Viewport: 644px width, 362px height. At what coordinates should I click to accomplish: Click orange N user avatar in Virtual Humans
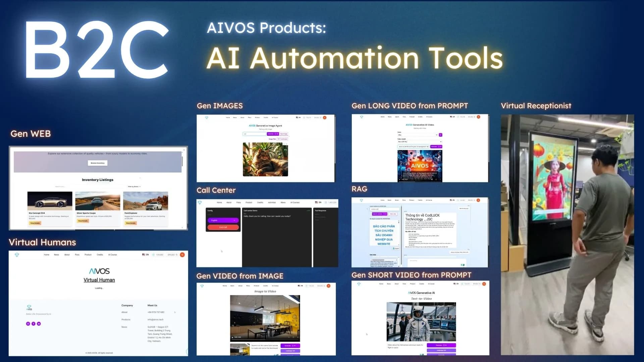point(182,255)
